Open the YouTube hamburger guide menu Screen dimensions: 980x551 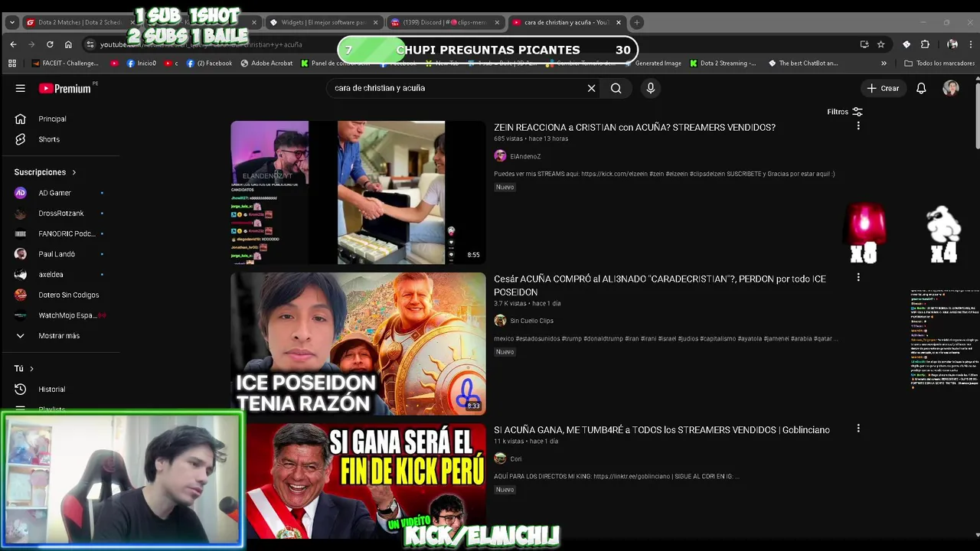tap(21, 88)
